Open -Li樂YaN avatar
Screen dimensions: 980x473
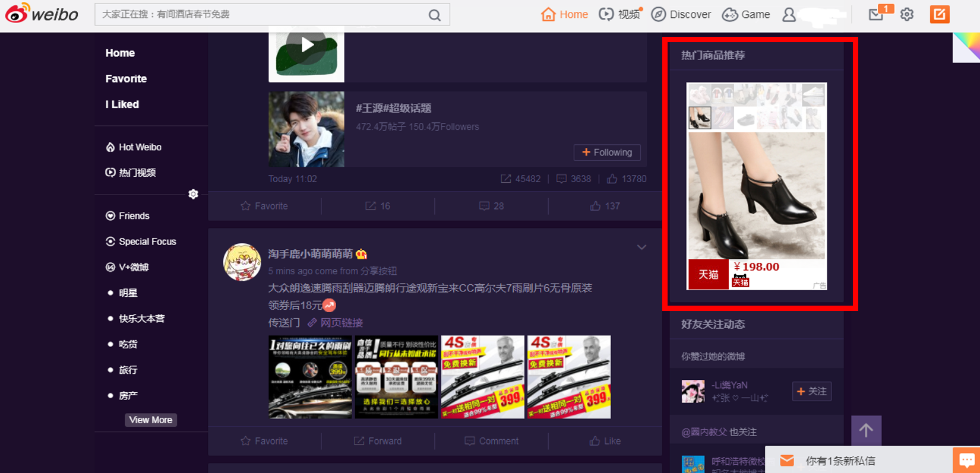tap(693, 392)
